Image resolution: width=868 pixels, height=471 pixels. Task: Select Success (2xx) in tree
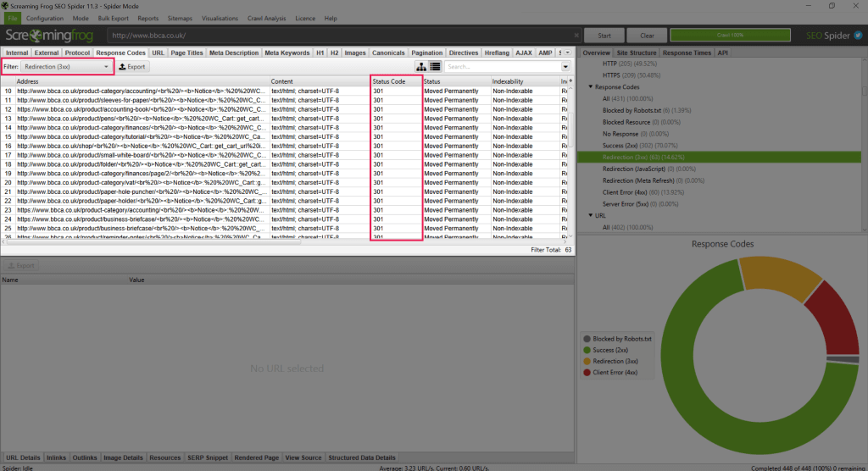click(640, 146)
